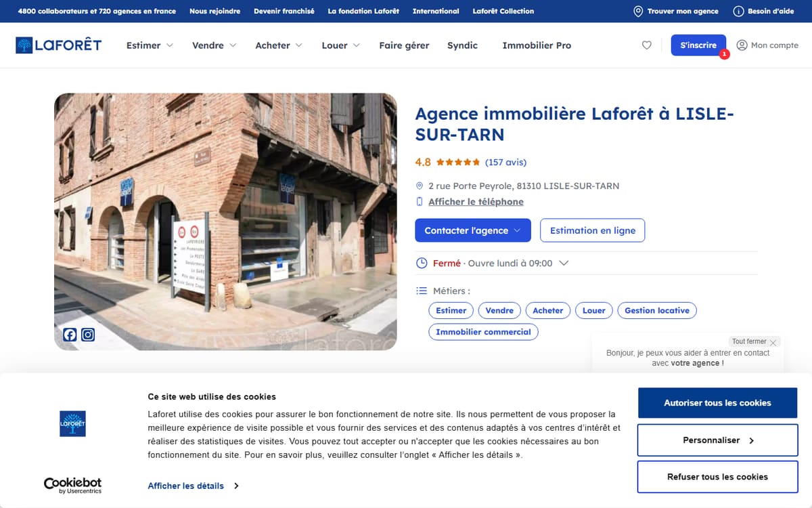Open the 157 avis reviews link

(x=505, y=163)
